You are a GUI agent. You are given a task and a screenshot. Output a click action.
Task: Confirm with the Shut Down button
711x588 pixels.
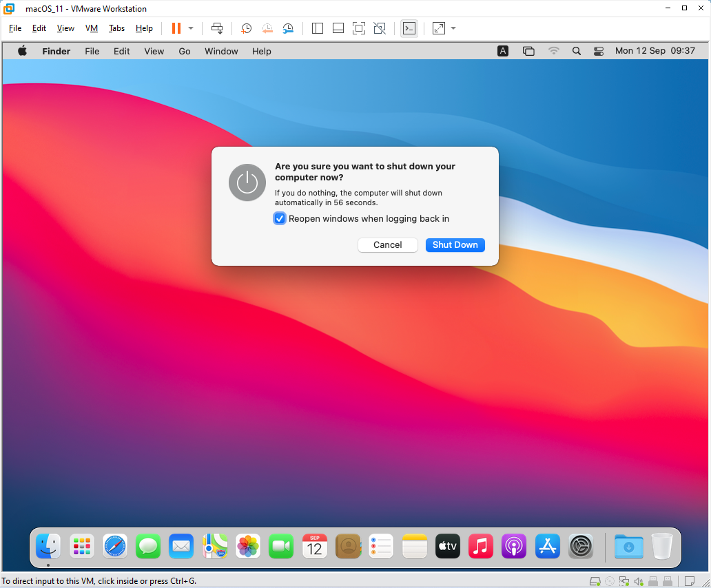(455, 245)
